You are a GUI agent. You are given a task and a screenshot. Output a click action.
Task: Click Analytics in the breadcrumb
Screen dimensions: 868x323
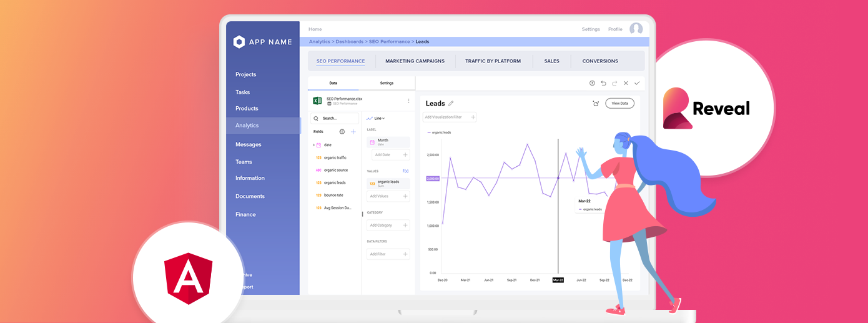[320, 42]
